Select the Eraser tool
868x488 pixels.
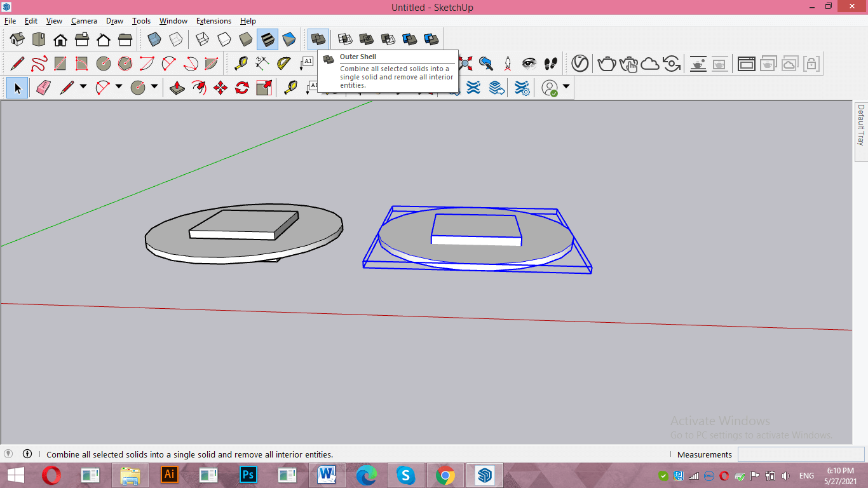(x=43, y=88)
